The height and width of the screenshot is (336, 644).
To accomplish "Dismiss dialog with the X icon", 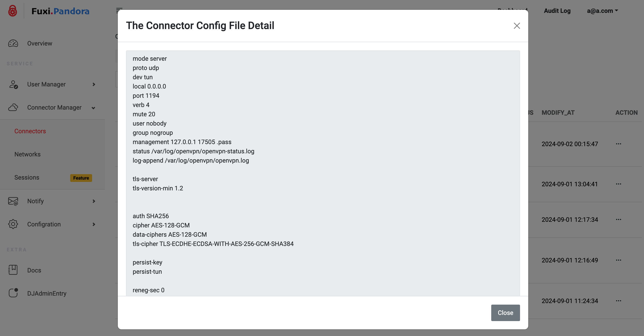I will (x=517, y=26).
